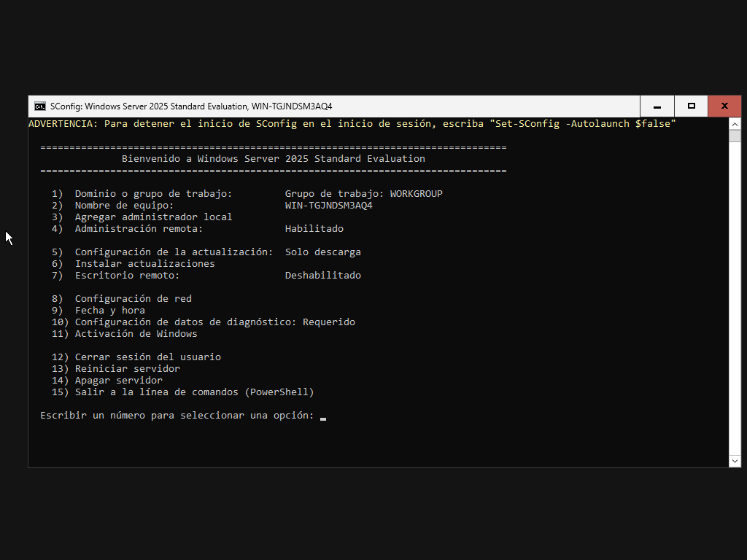Image resolution: width=747 pixels, height=560 pixels.
Task: Click the vertical scrollbar thumb
Action: 735,136
